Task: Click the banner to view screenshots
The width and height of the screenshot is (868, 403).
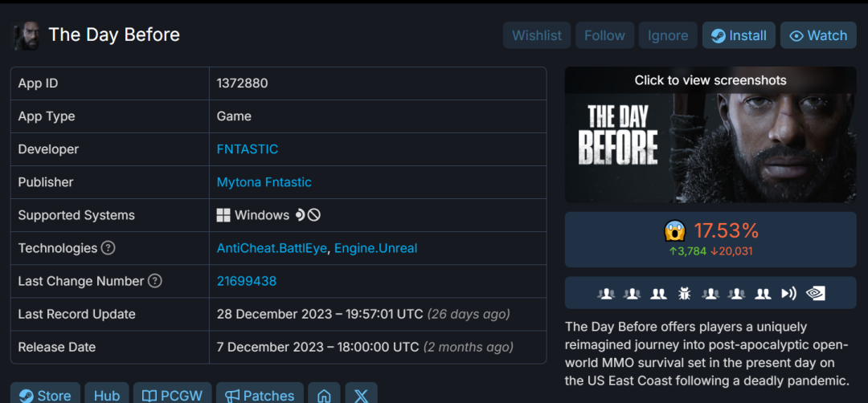Action: click(710, 135)
